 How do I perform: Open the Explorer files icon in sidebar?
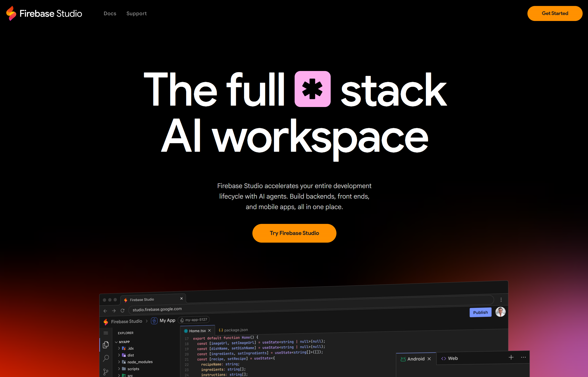106,345
